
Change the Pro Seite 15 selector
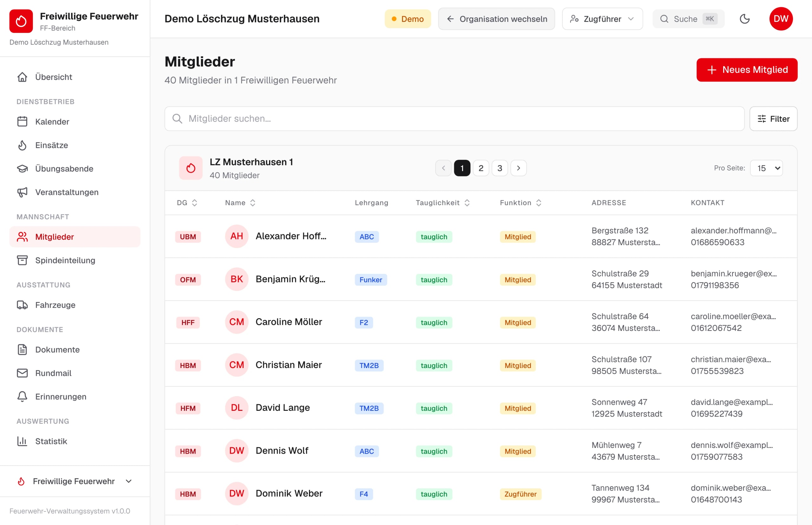tap(766, 168)
